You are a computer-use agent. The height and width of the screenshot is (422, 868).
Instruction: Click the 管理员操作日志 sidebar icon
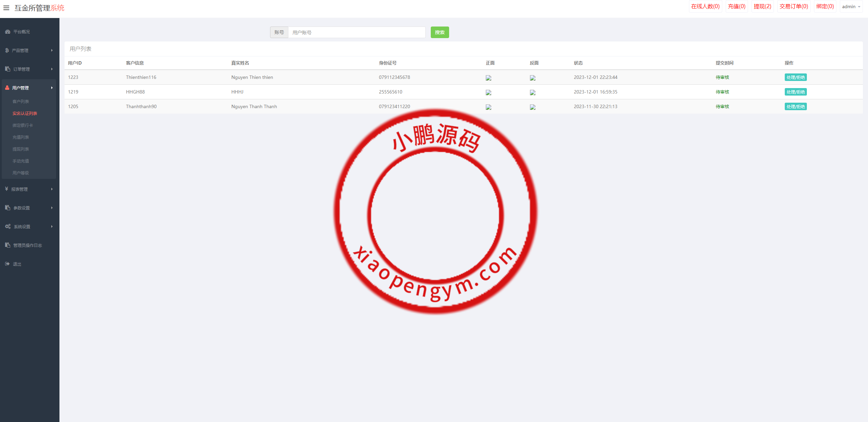click(x=7, y=245)
